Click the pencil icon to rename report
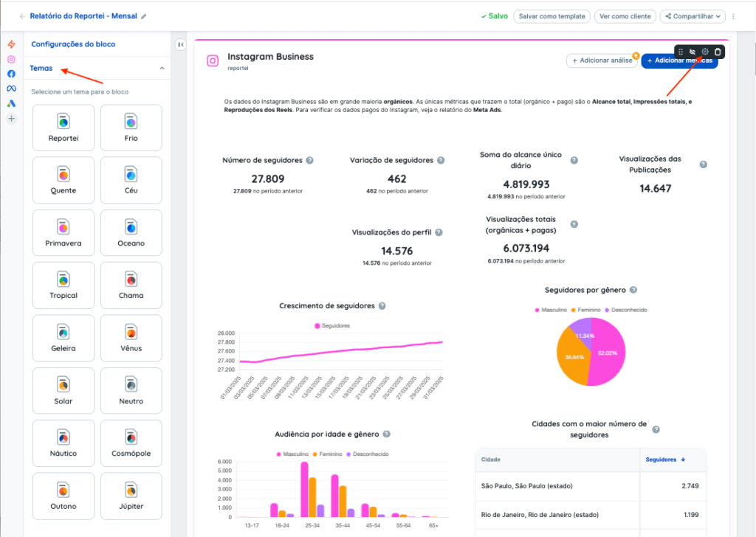The width and height of the screenshot is (756, 537). click(144, 16)
